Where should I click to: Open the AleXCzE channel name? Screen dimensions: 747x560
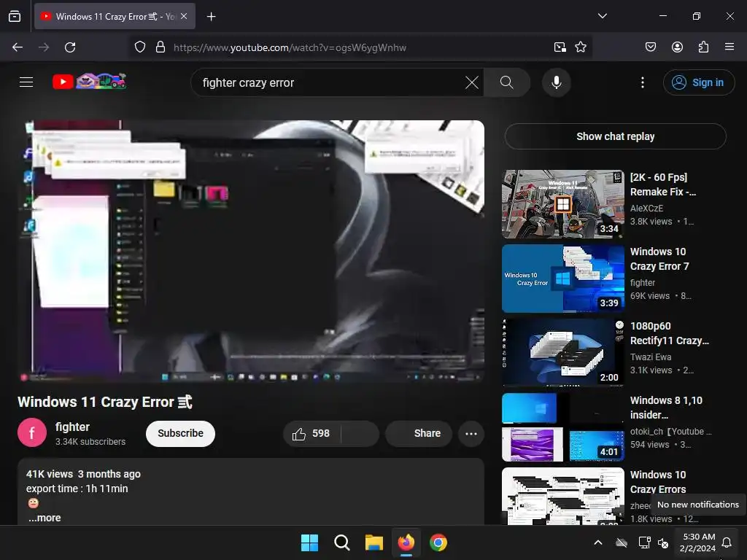coord(646,208)
